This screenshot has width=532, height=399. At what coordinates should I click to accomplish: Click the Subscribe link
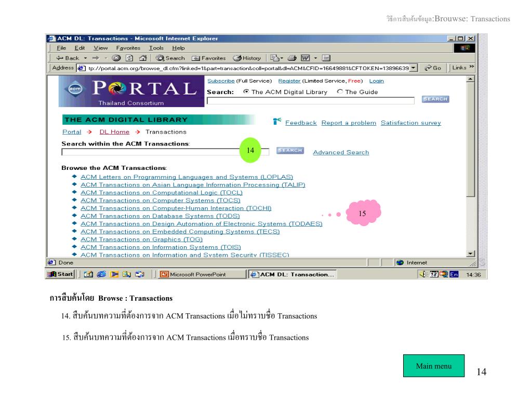tap(221, 81)
